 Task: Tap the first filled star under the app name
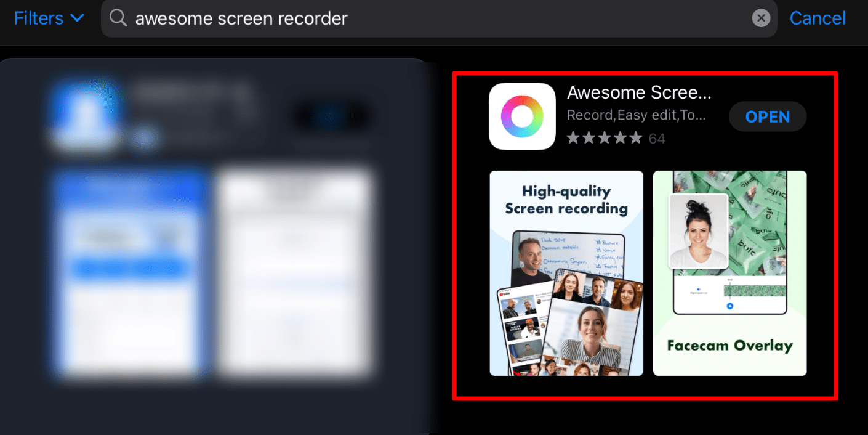(574, 138)
